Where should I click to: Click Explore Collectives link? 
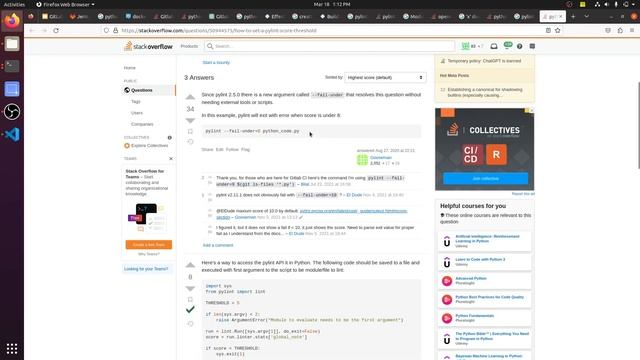[149, 146]
